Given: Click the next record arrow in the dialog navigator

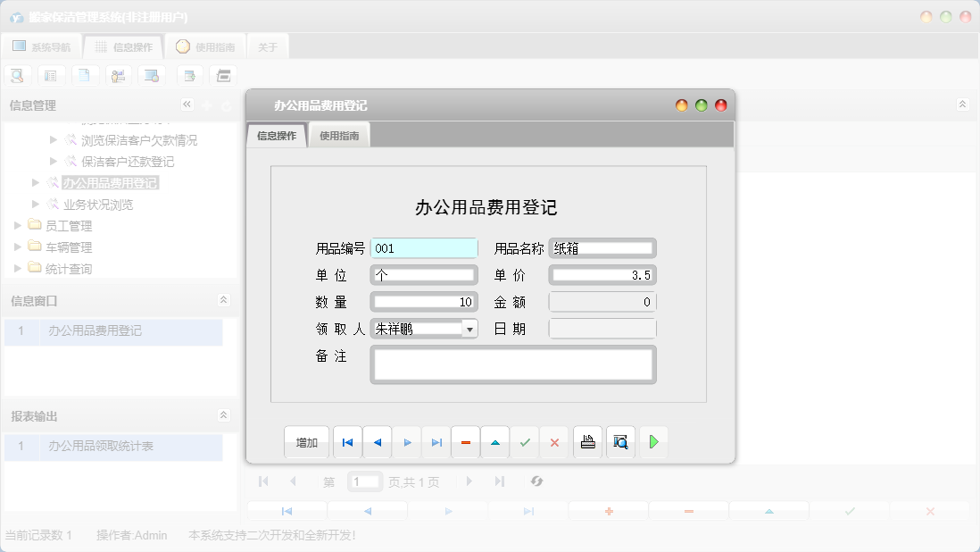Looking at the screenshot, I should (406, 442).
